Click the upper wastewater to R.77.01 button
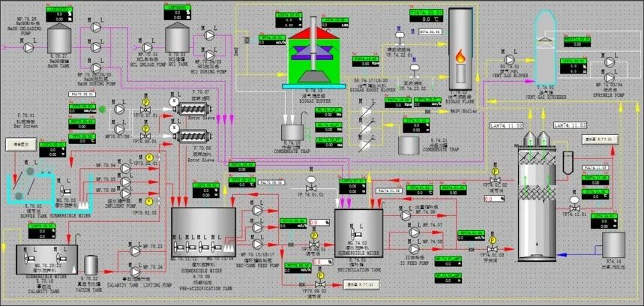Viewport: 644px width, 306px height. (x=601, y=139)
